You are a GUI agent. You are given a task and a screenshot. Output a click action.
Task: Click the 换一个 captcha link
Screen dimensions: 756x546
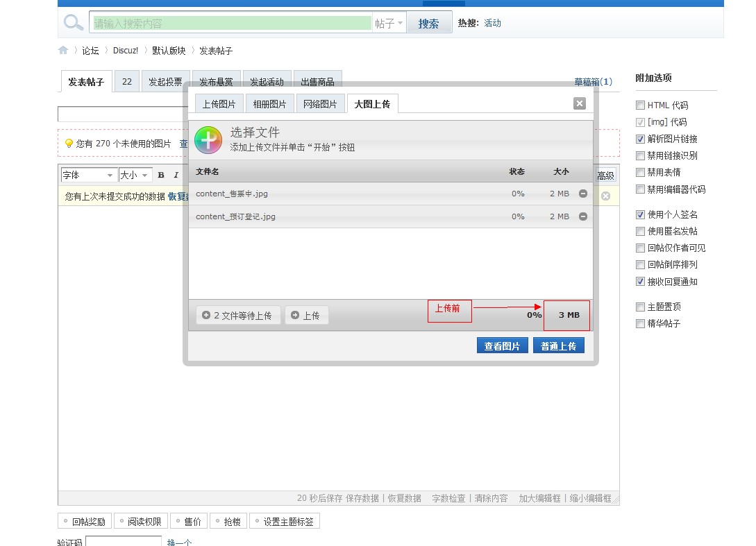179,542
